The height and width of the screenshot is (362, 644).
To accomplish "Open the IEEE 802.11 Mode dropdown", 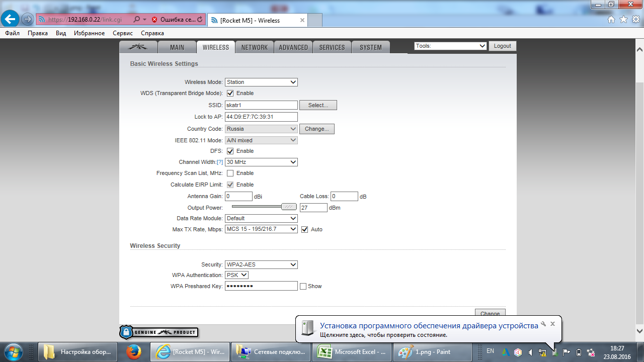I will (261, 140).
